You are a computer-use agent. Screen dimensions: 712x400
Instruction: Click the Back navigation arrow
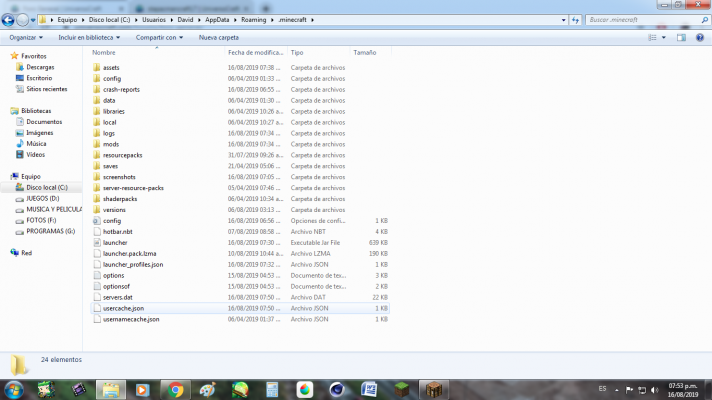click(8, 20)
